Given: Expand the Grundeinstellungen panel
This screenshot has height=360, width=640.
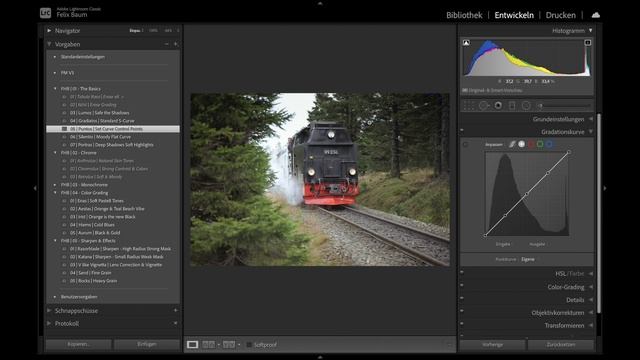Looking at the screenshot, I should click(591, 119).
